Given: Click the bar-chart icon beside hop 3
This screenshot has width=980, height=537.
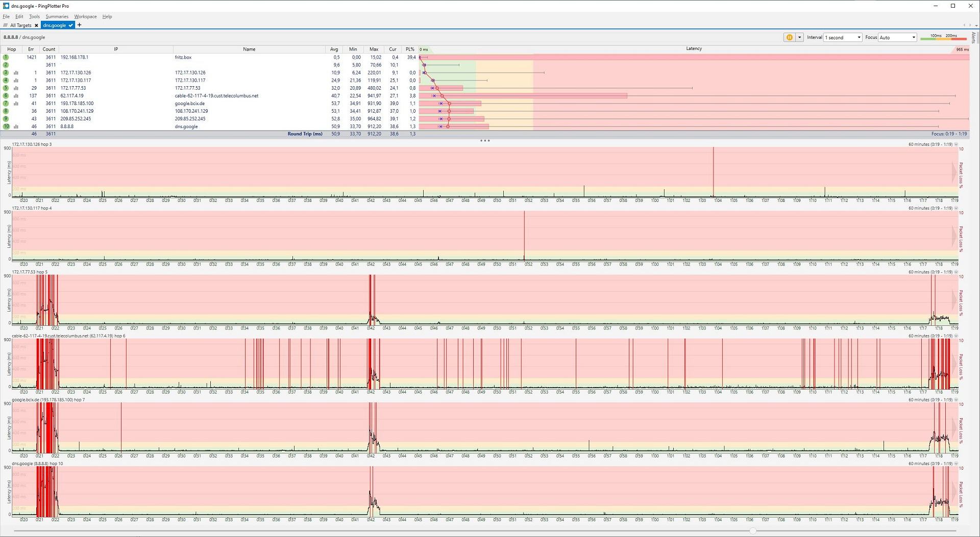Looking at the screenshot, I should (x=16, y=72).
